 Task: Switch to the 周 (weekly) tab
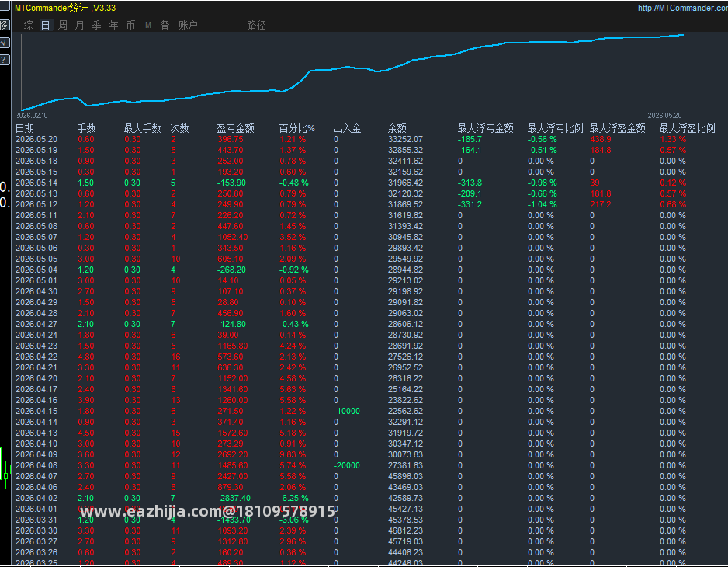(63, 25)
